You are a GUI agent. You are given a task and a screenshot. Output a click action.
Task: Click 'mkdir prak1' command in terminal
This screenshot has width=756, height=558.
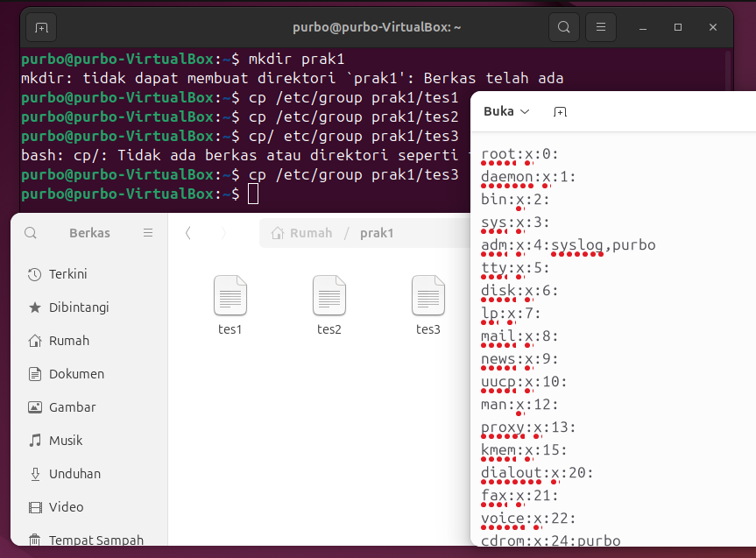coord(296,60)
